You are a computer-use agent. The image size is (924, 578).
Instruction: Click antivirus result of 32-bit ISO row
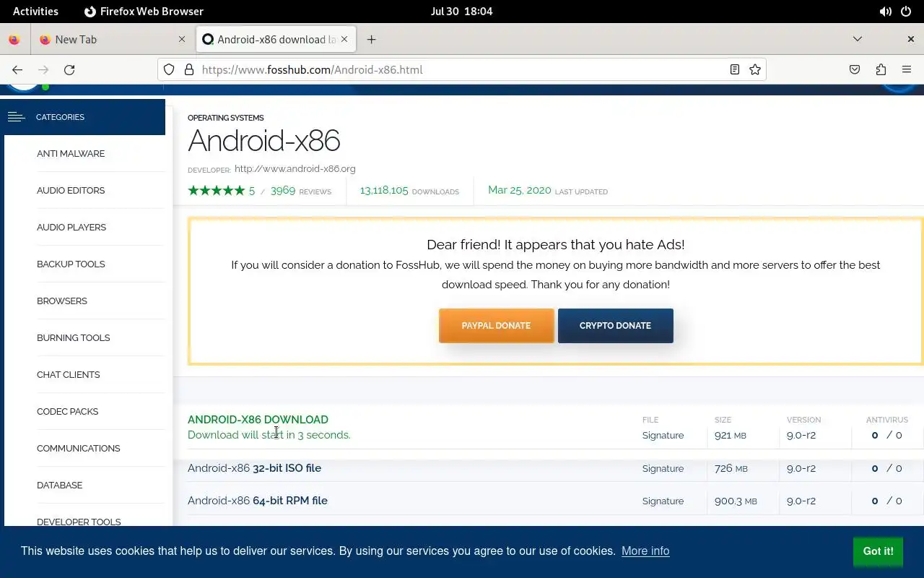[x=886, y=469]
